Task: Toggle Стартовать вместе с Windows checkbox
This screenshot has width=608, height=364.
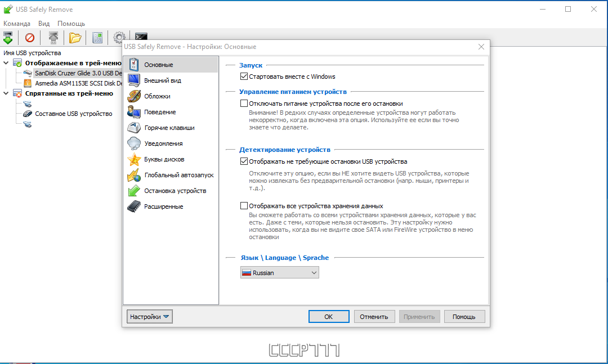Action: click(x=244, y=77)
